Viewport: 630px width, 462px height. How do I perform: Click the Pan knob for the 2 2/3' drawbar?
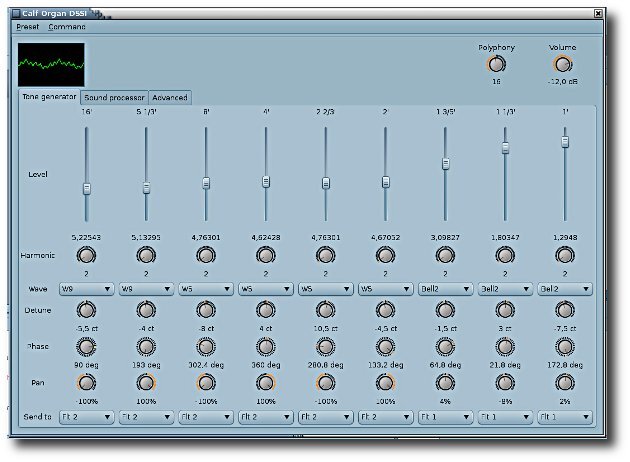326,383
